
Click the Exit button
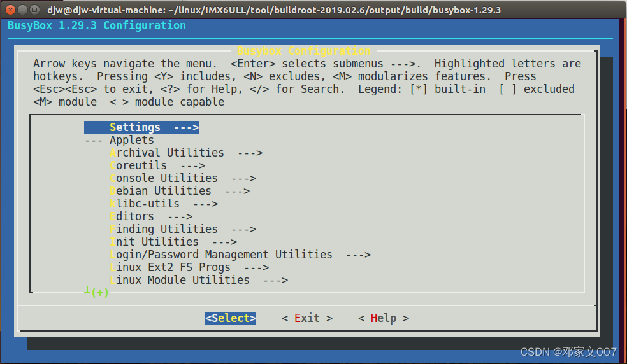[307, 318]
